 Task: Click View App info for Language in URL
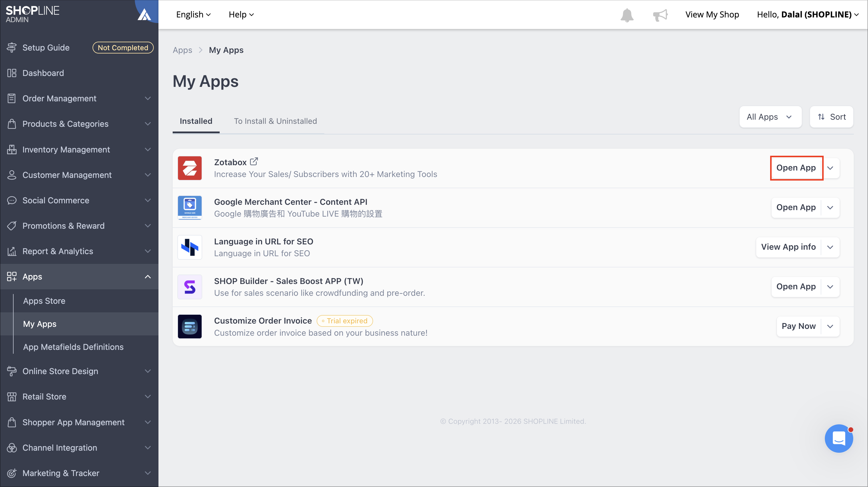click(788, 247)
